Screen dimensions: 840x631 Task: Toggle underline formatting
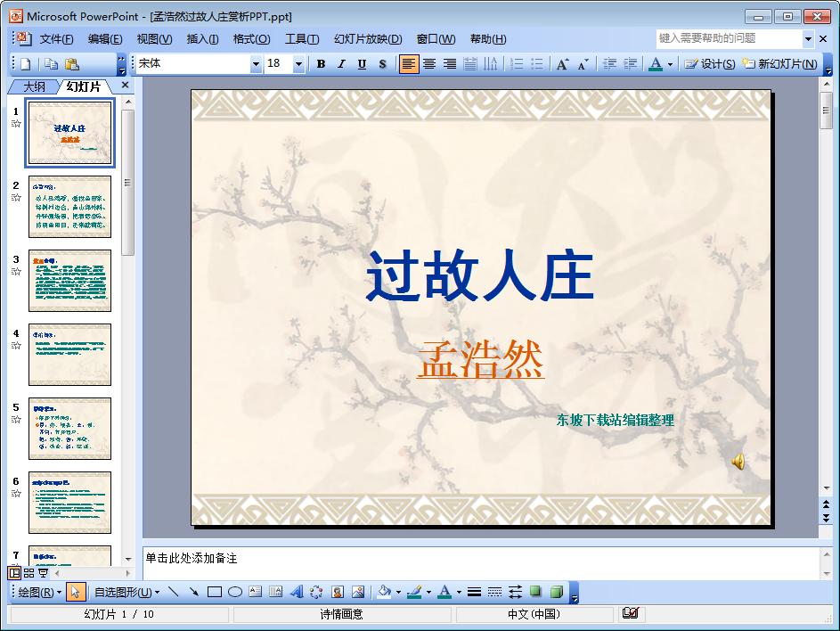pos(362,64)
